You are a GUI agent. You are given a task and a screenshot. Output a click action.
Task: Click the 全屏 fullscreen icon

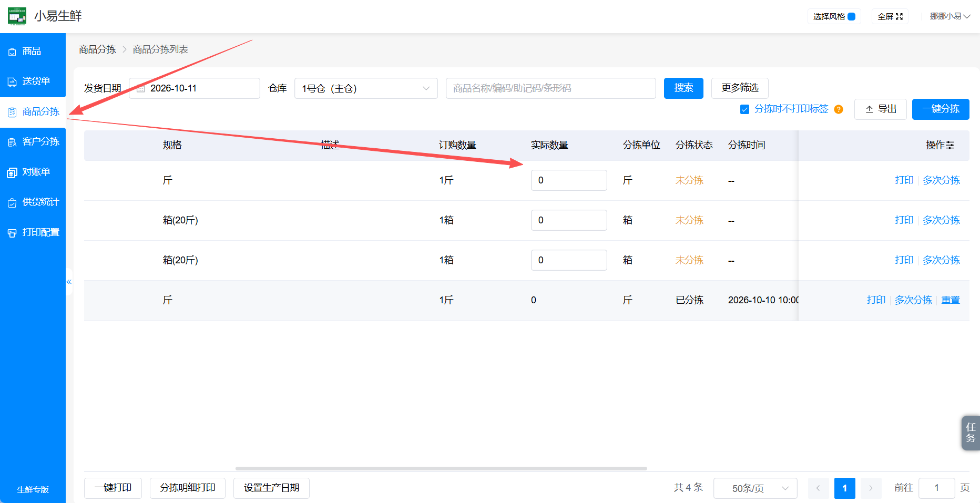(x=899, y=16)
